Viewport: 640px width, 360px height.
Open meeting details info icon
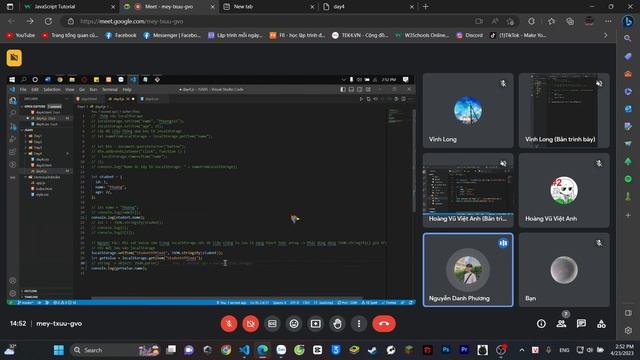pos(541,324)
